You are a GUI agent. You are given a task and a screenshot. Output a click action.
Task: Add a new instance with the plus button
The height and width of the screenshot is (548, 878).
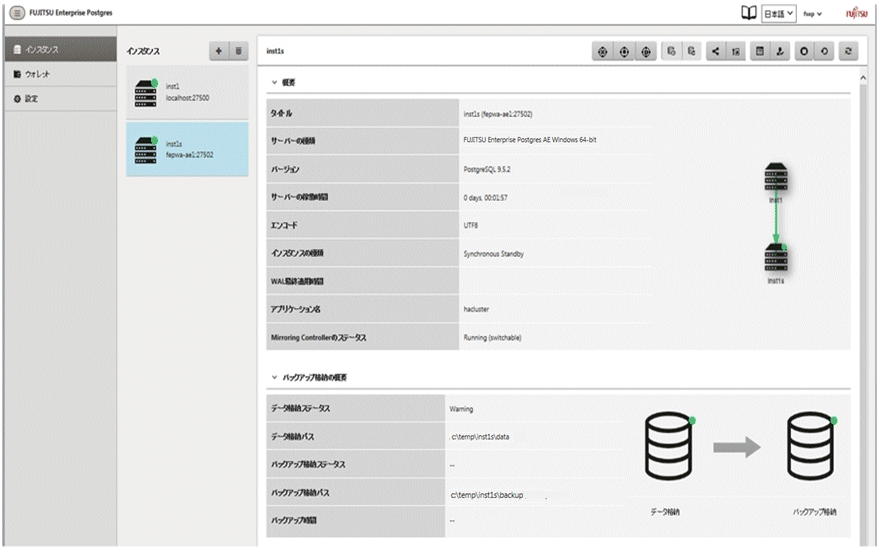point(218,51)
